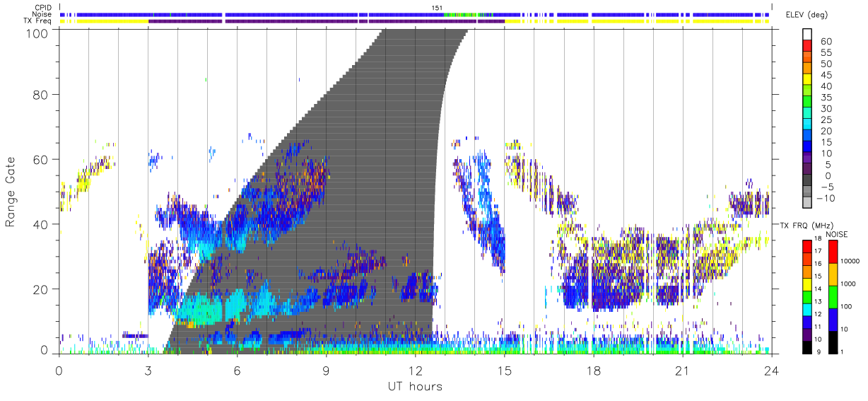
Task: Click the '35' label on the ELEV colorbar
Action: coord(826,98)
